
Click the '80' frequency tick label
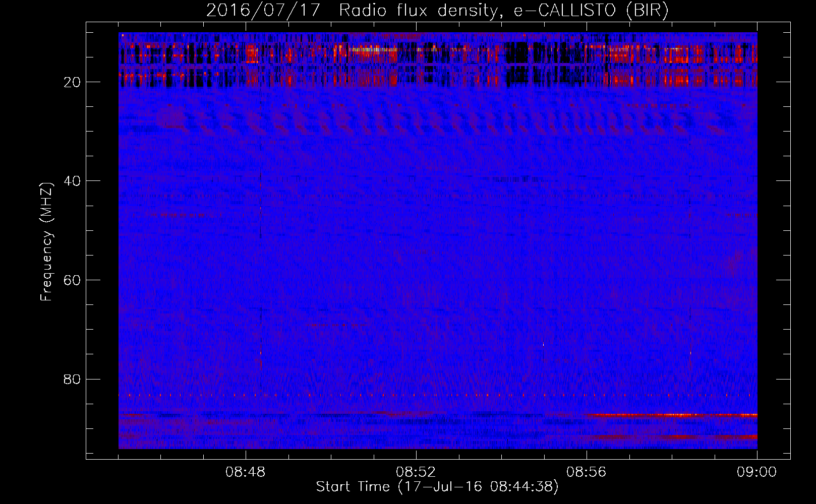[73, 379]
